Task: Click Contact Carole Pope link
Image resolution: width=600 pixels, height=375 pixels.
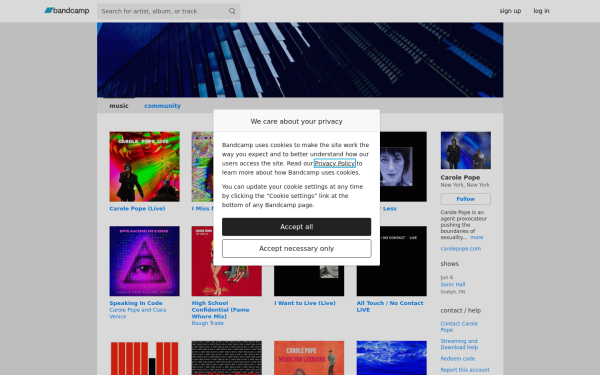Action: 459,326
